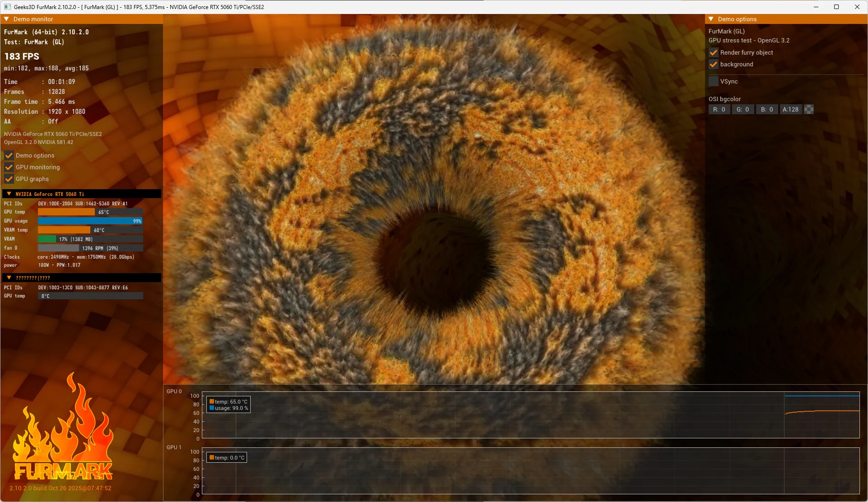Click the Test: FurMark (GL) line
The width and height of the screenshot is (868, 502).
[34, 42]
